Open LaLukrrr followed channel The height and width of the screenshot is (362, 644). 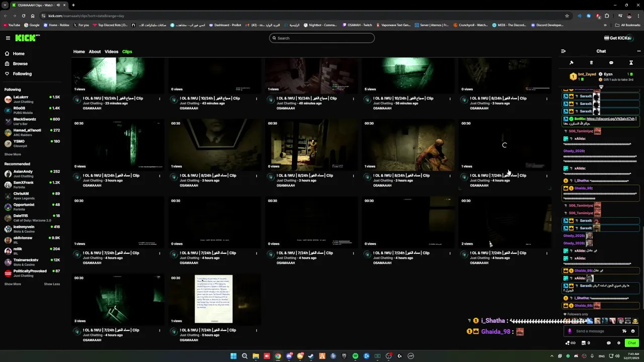pos(31,99)
